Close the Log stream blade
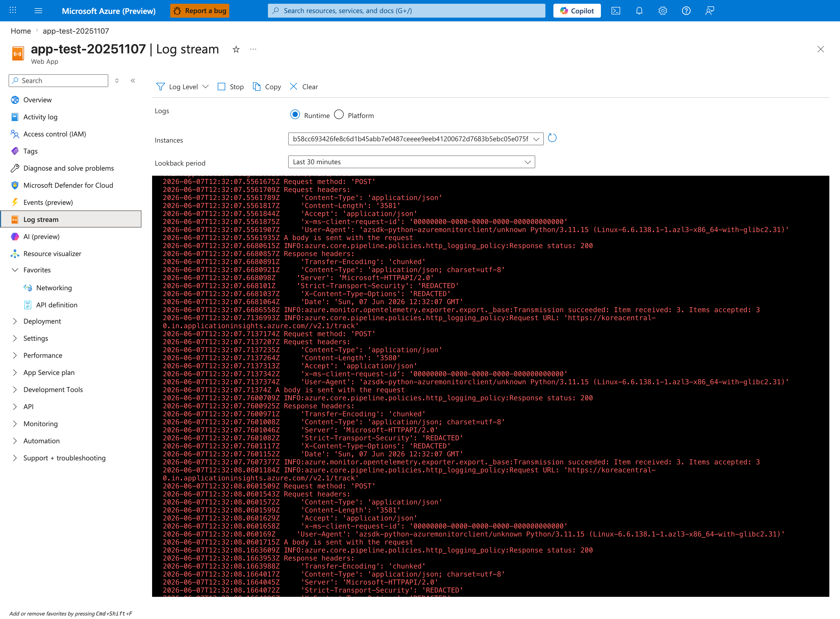Image resolution: width=840 pixels, height=619 pixels. (x=821, y=49)
